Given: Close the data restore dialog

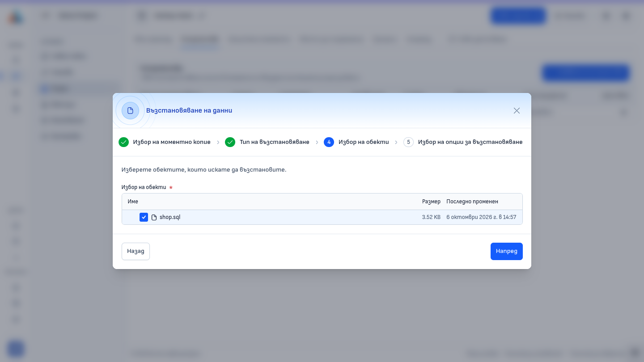Looking at the screenshot, I should coord(517,110).
